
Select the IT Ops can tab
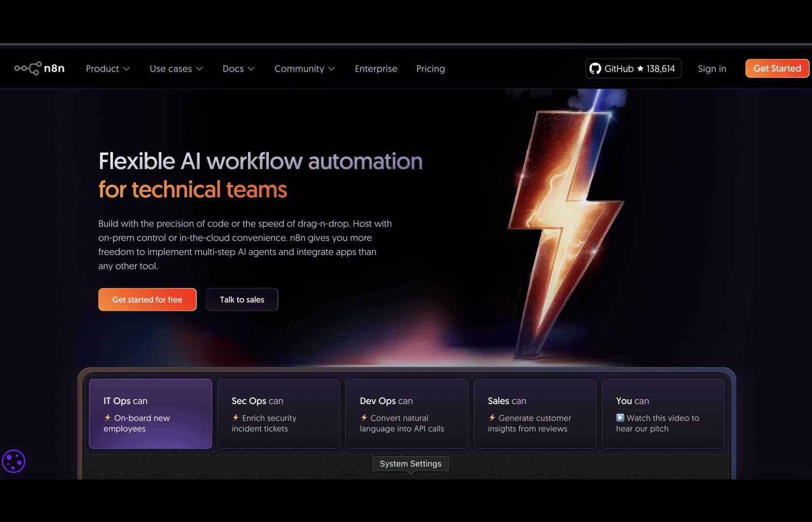coord(150,413)
